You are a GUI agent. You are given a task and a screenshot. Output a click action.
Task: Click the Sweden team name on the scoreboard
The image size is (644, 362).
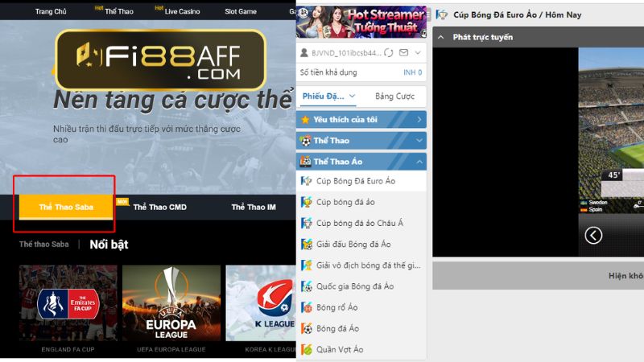tap(598, 203)
